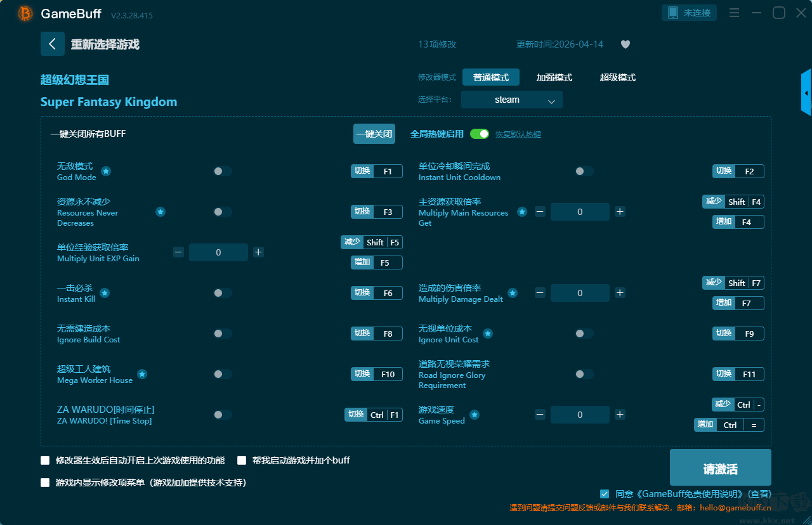The height and width of the screenshot is (525, 812).
Task: Enable Ignore Build Cost switch
Action: 223,334
